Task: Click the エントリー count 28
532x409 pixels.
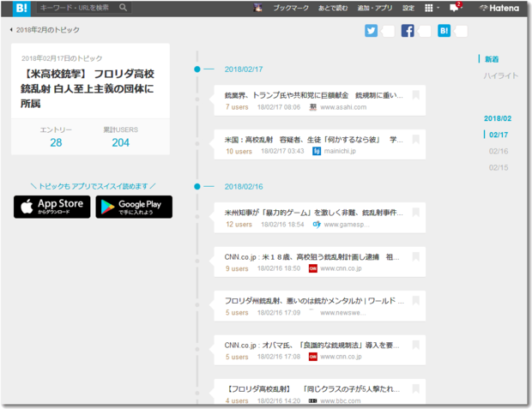Action: tap(56, 143)
